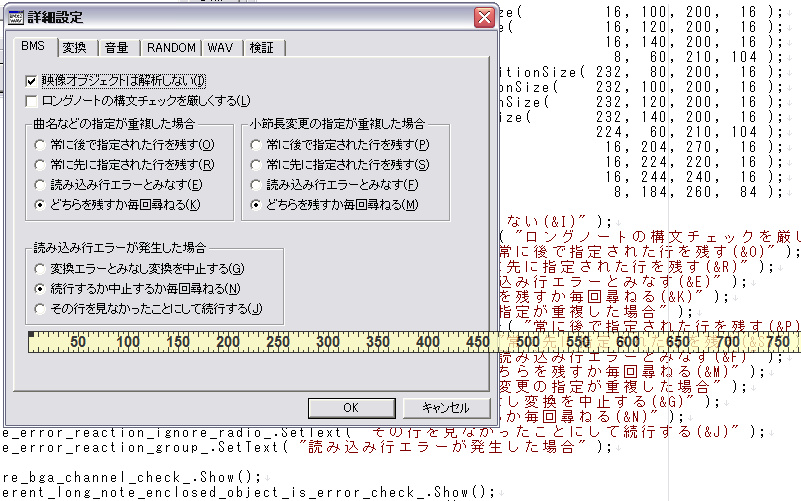Select どちらを残すか毎回尋ねる(M) radio option
Viewport: 801px width, 501px height.
[259, 205]
